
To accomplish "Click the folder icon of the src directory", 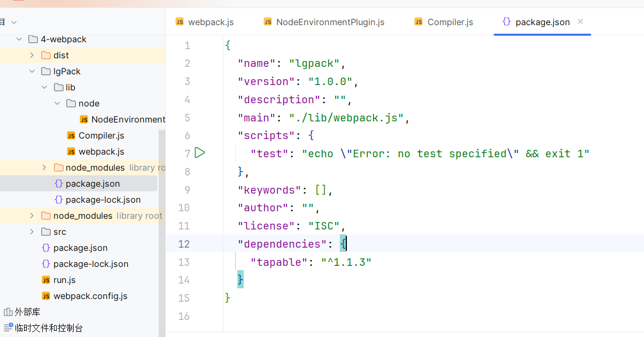I will (x=45, y=232).
